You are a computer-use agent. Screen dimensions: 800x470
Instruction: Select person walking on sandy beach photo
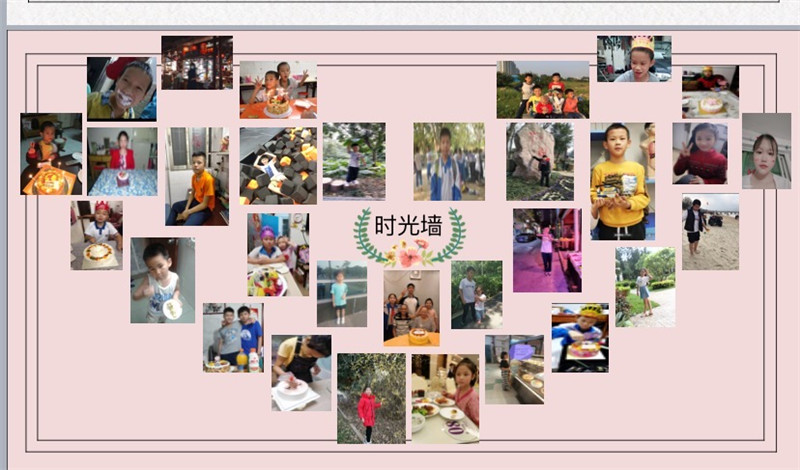tap(710, 232)
